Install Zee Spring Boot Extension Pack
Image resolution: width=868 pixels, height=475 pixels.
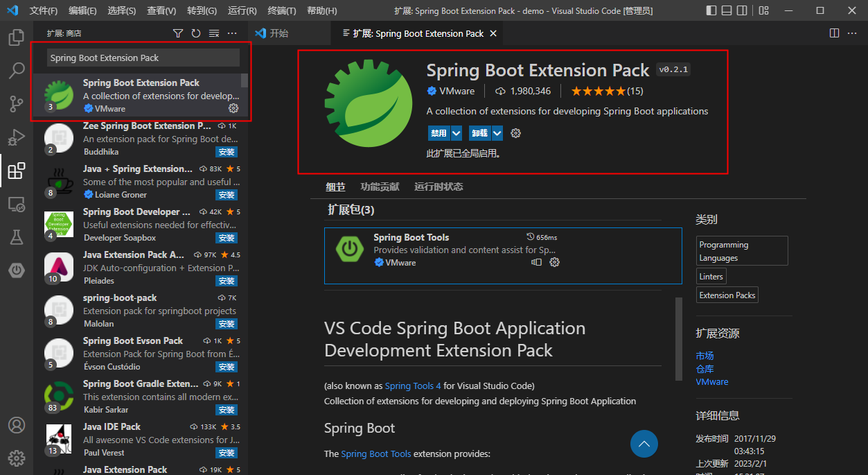click(x=227, y=152)
